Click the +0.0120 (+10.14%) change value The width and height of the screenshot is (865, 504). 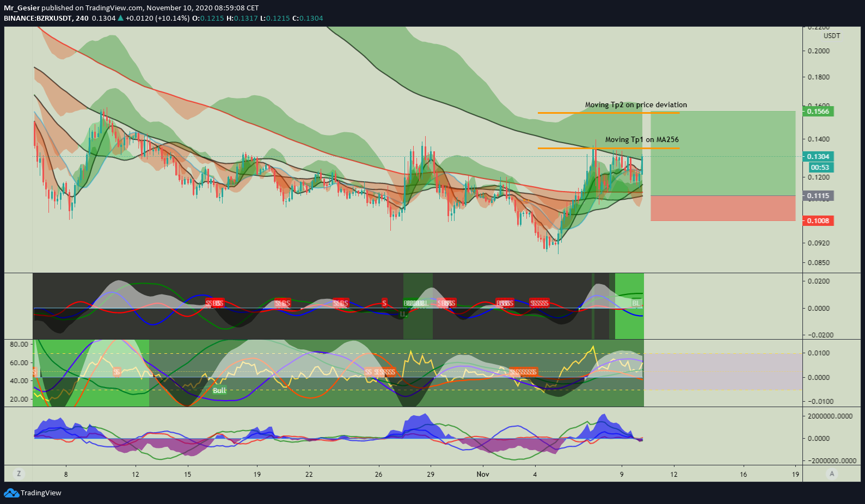pyautogui.click(x=158, y=18)
